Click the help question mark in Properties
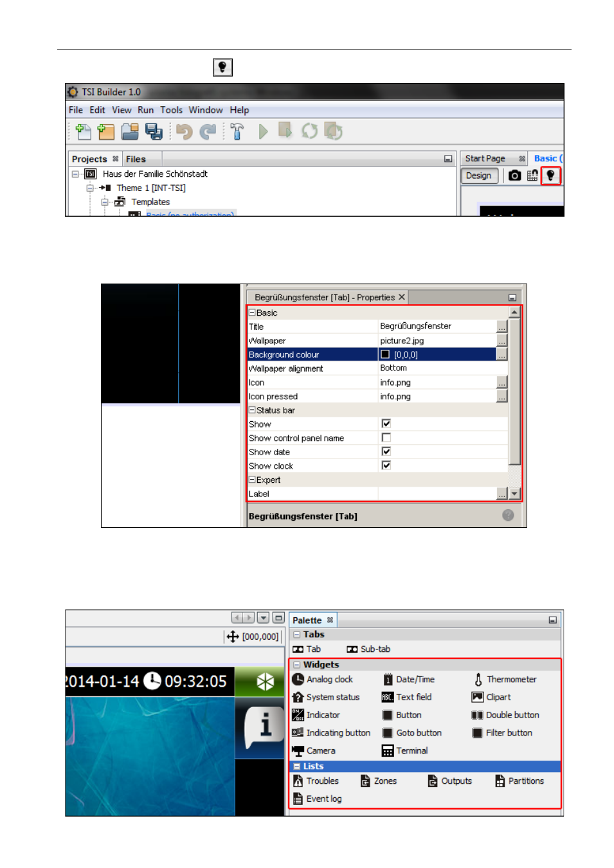The width and height of the screenshot is (614, 868). tap(508, 515)
